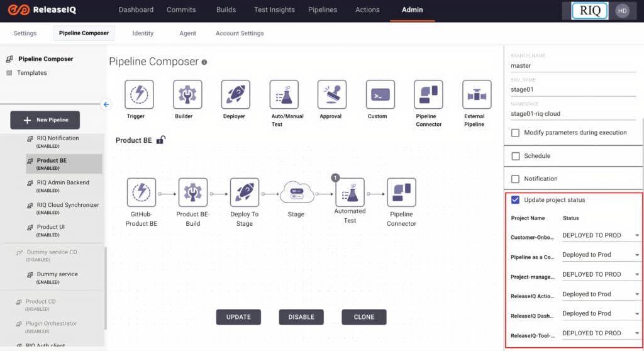Open the Builds menu
This screenshot has height=351, width=644.
tap(226, 10)
